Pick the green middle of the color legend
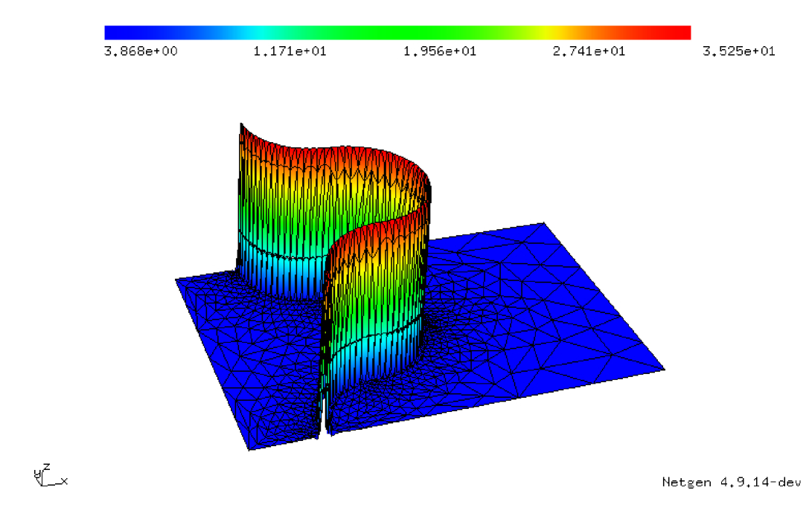The image size is (812, 528). (x=398, y=33)
